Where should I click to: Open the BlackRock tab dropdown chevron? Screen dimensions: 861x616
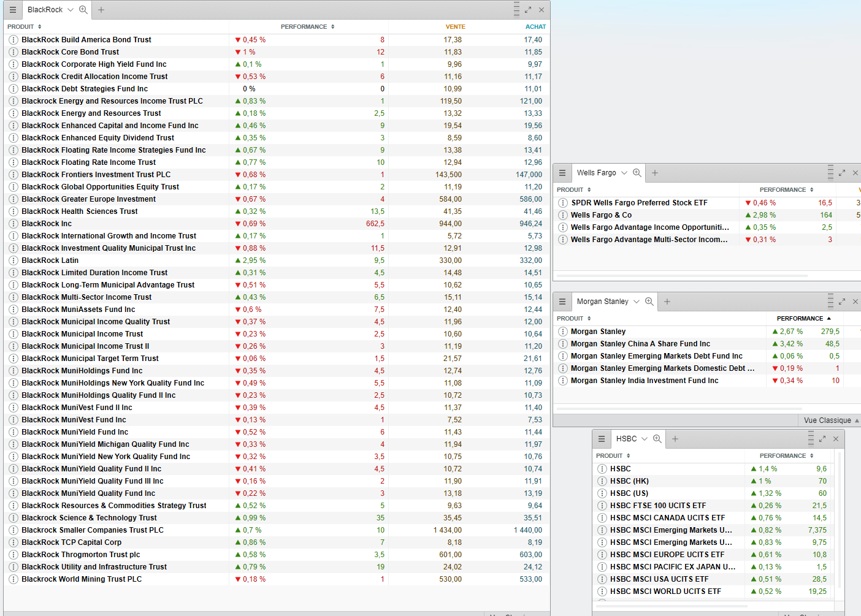tap(71, 10)
